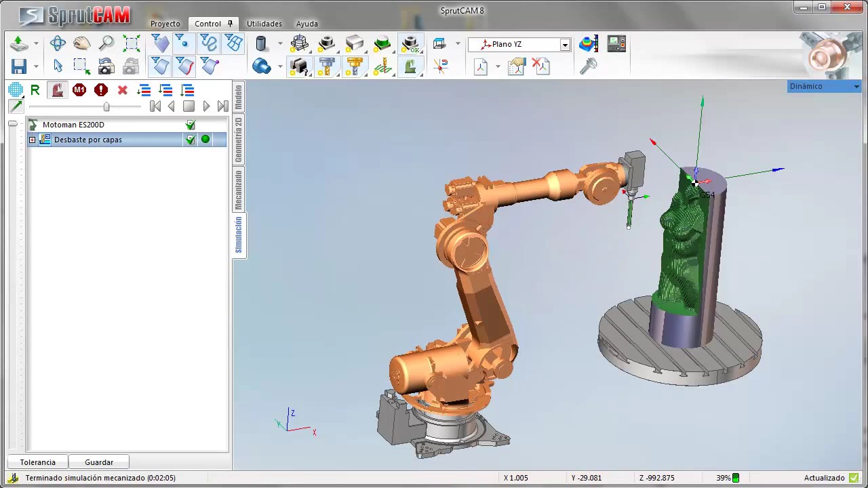
Task: Click the Tolerancia button
Action: point(38,462)
